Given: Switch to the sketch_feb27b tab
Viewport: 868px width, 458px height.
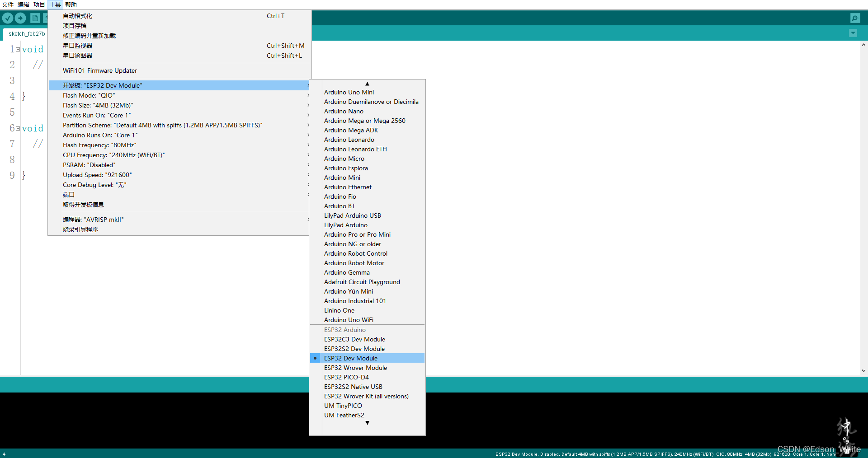Looking at the screenshot, I should 27,34.
